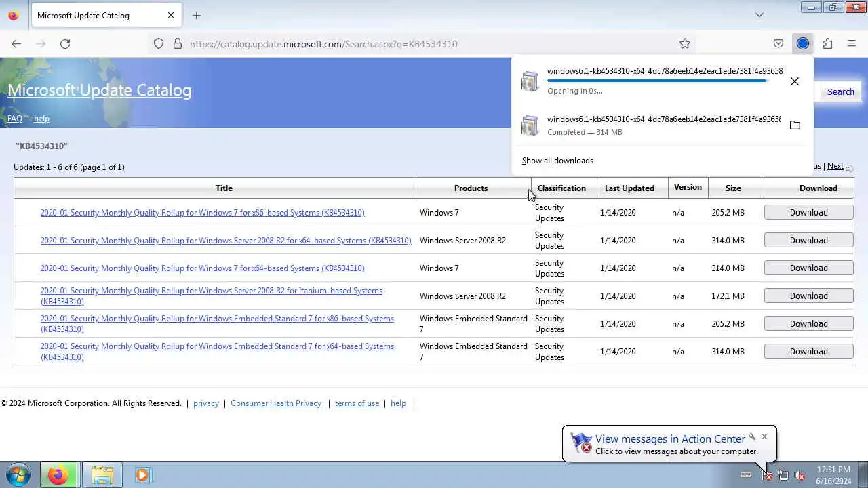
Task: Open the Windows Start menu
Action: click(x=18, y=475)
